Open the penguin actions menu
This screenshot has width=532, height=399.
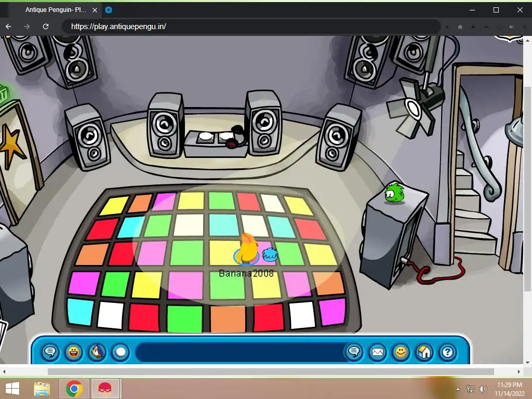coord(97,352)
